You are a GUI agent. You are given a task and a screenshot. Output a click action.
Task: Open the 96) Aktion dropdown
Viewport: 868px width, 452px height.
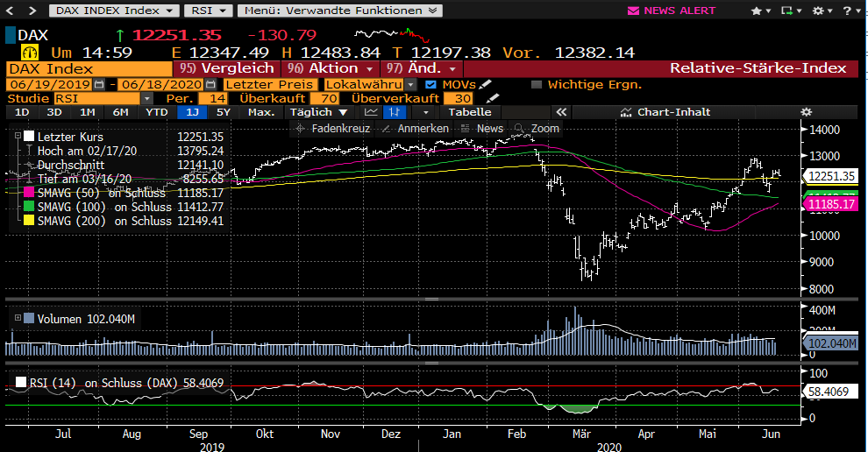330,68
